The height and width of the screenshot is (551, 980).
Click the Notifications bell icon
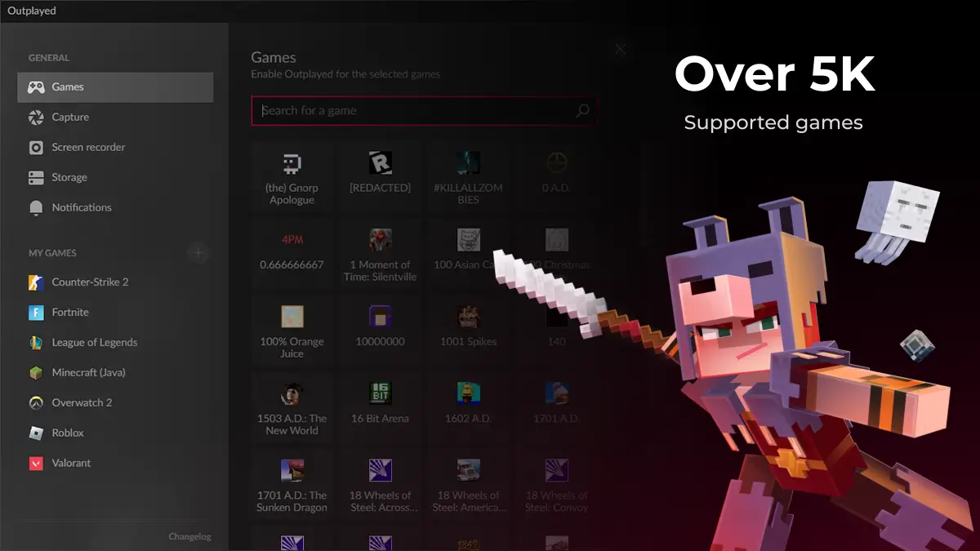36,208
